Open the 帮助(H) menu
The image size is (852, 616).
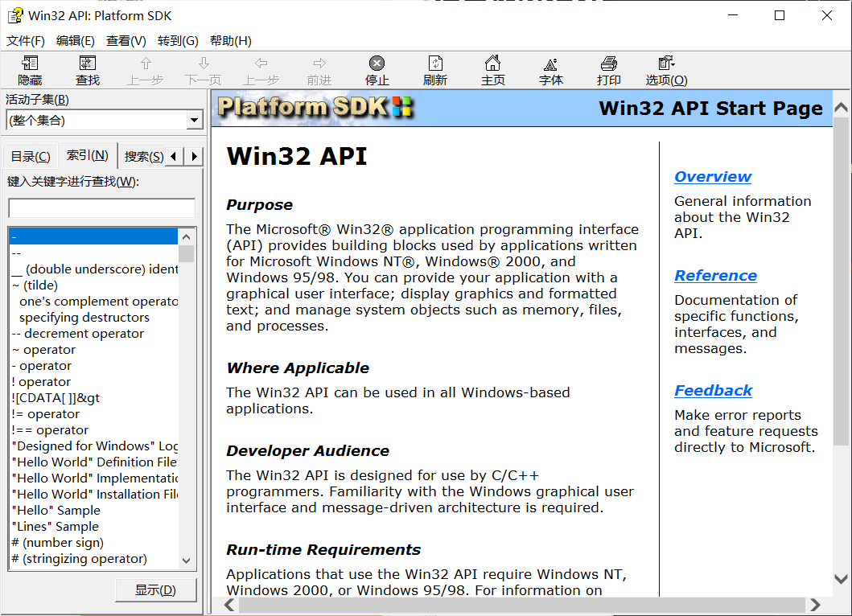(x=230, y=41)
